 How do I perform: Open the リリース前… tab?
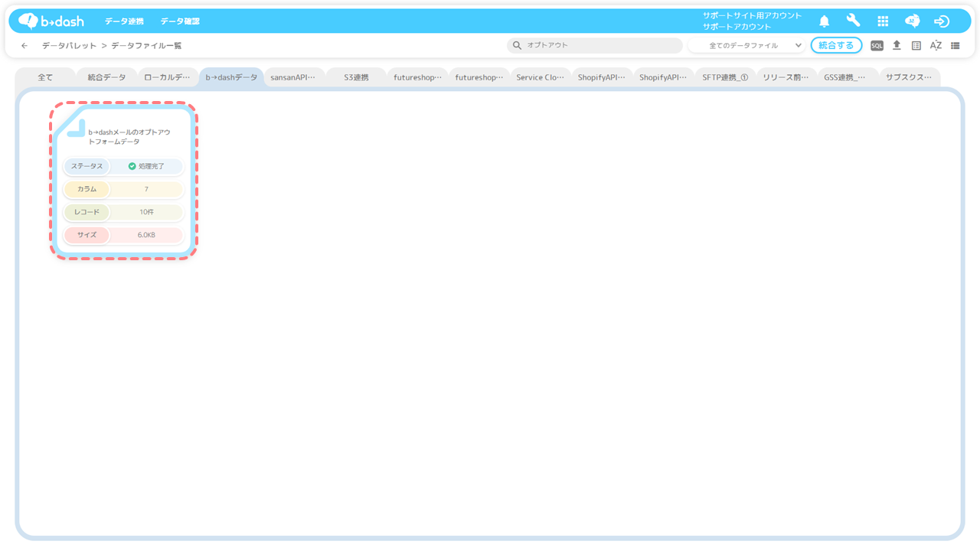point(786,77)
